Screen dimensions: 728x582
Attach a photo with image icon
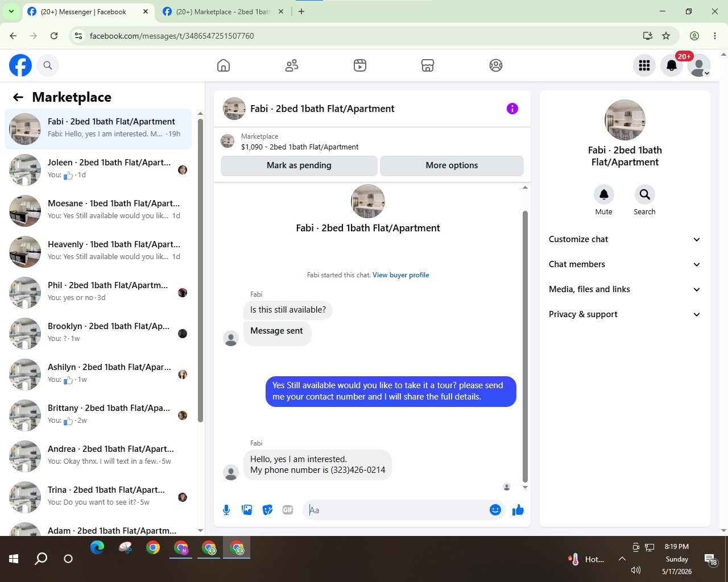247,510
